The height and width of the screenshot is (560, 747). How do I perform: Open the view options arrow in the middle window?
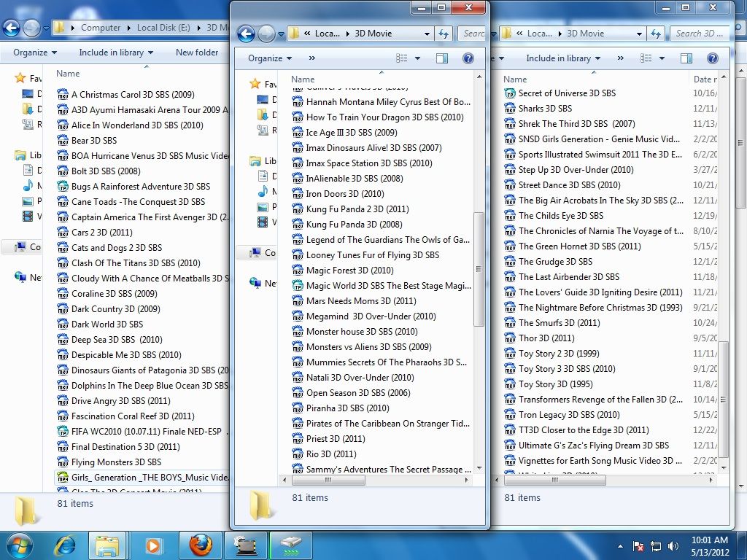pyautogui.click(x=418, y=58)
